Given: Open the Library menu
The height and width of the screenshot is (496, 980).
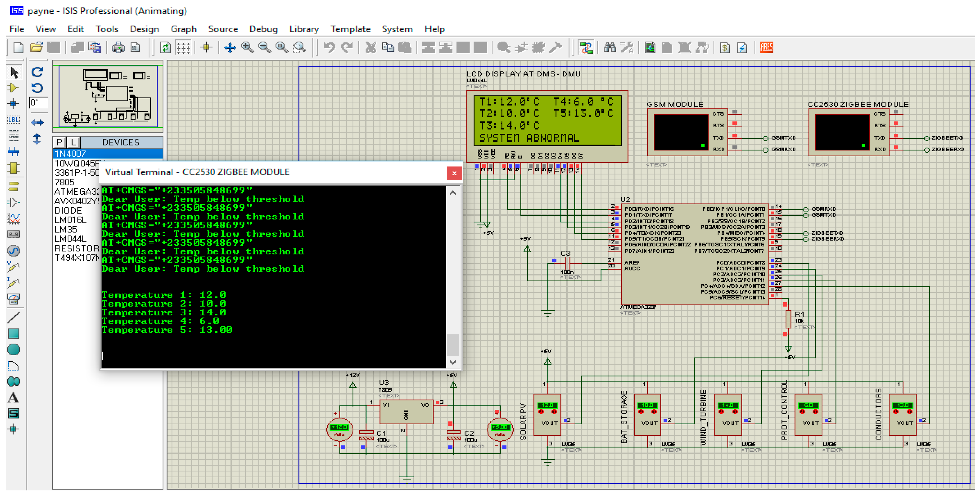Looking at the screenshot, I should pyautogui.click(x=304, y=29).
